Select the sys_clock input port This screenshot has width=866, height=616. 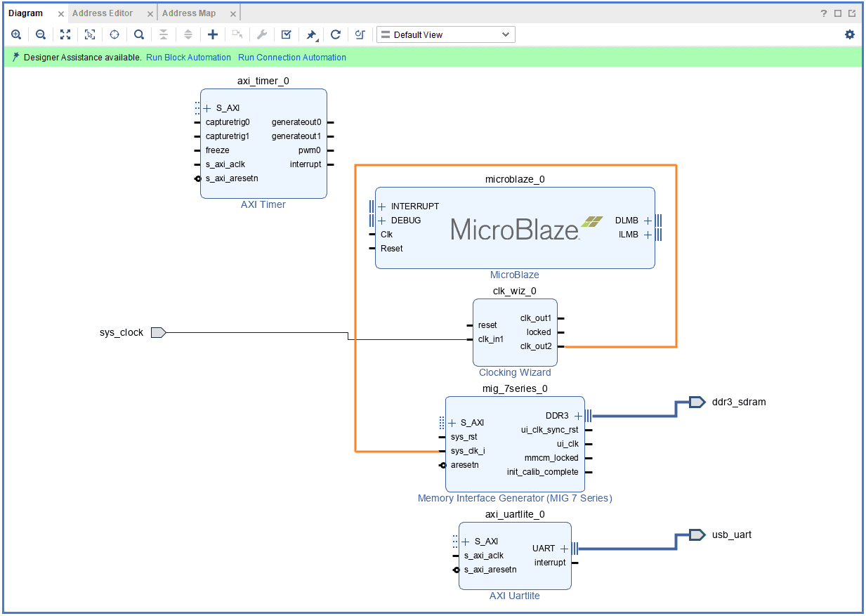coord(157,332)
